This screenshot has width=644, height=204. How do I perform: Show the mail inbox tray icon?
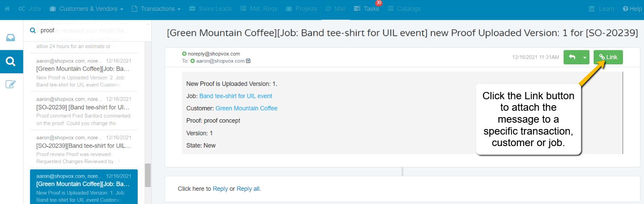[x=11, y=38]
